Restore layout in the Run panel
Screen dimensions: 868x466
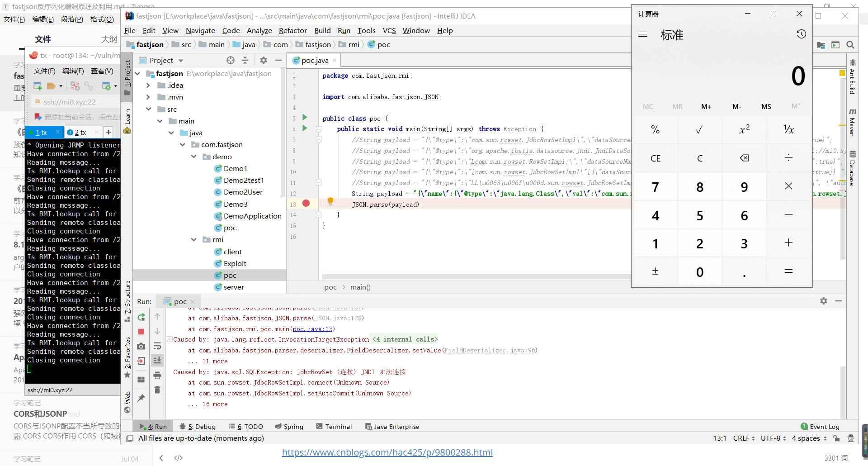tap(141, 379)
